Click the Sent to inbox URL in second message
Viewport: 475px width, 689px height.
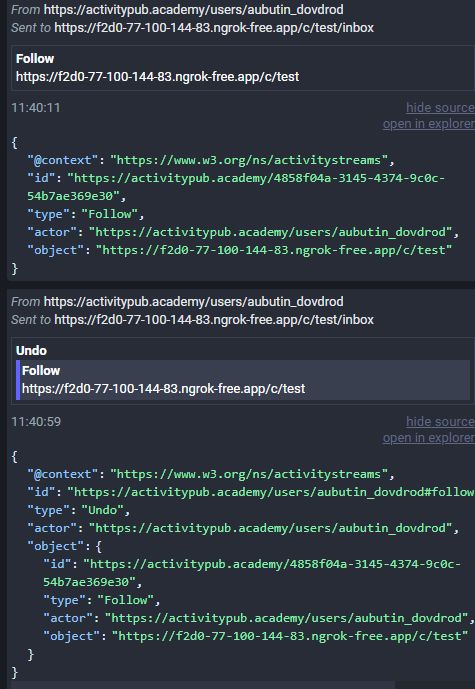pyautogui.click(x=214, y=319)
